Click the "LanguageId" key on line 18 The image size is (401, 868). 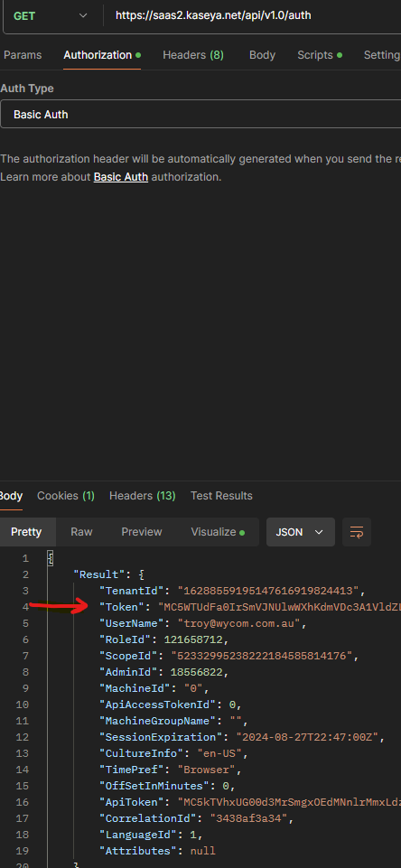point(138,835)
